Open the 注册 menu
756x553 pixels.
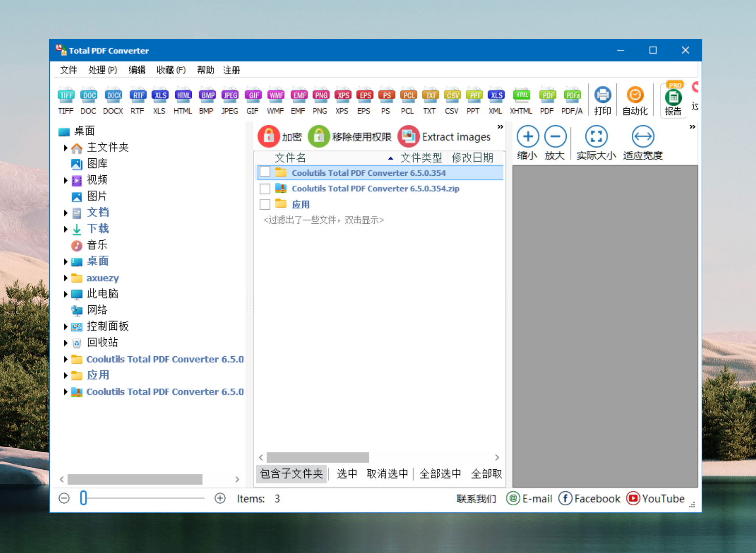232,70
